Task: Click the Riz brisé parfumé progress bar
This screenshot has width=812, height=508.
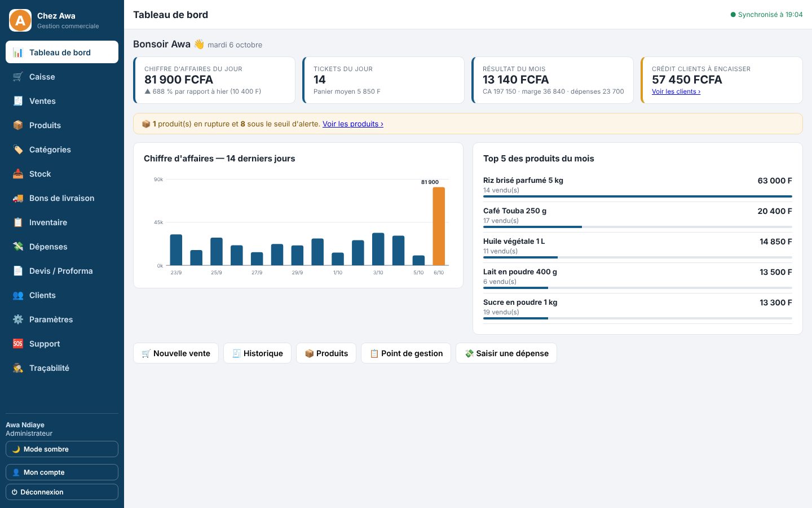Action: pyautogui.click(x=638, y=196)
